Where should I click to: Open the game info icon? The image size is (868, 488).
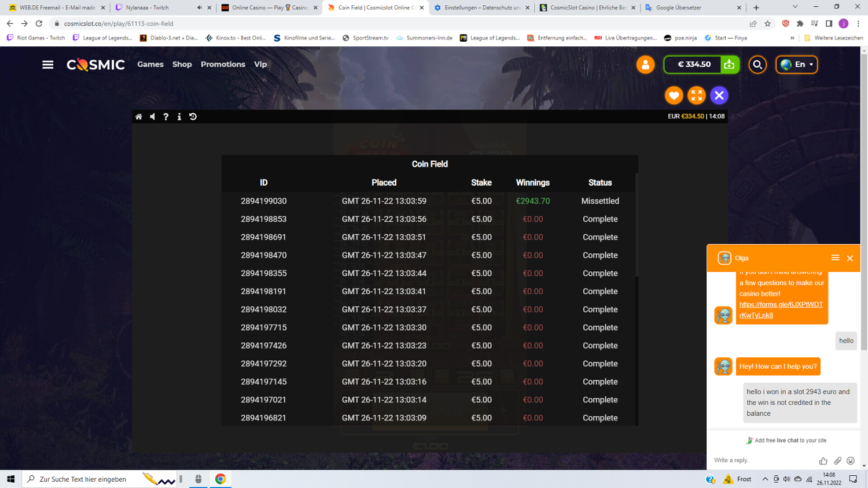tap(179, 117)
